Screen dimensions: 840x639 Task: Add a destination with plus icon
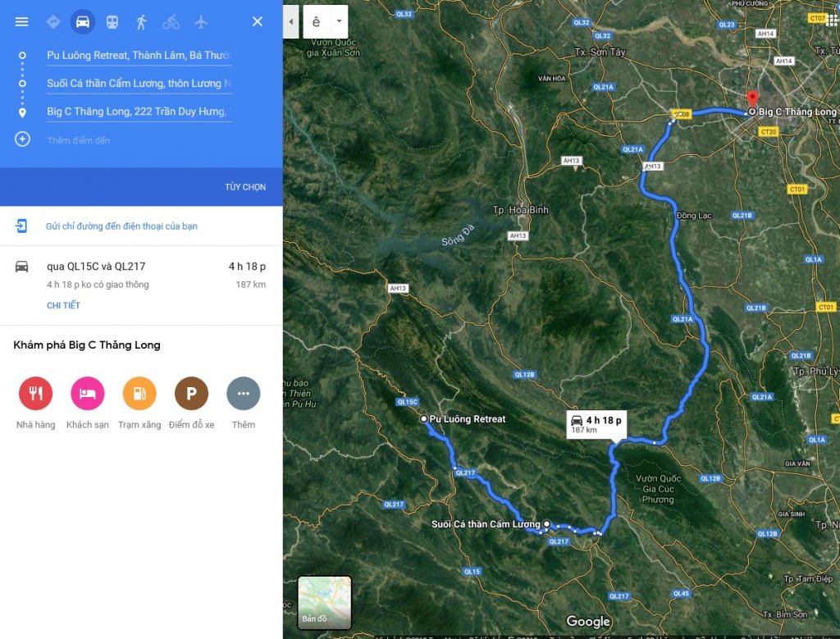tap(22, 139)
